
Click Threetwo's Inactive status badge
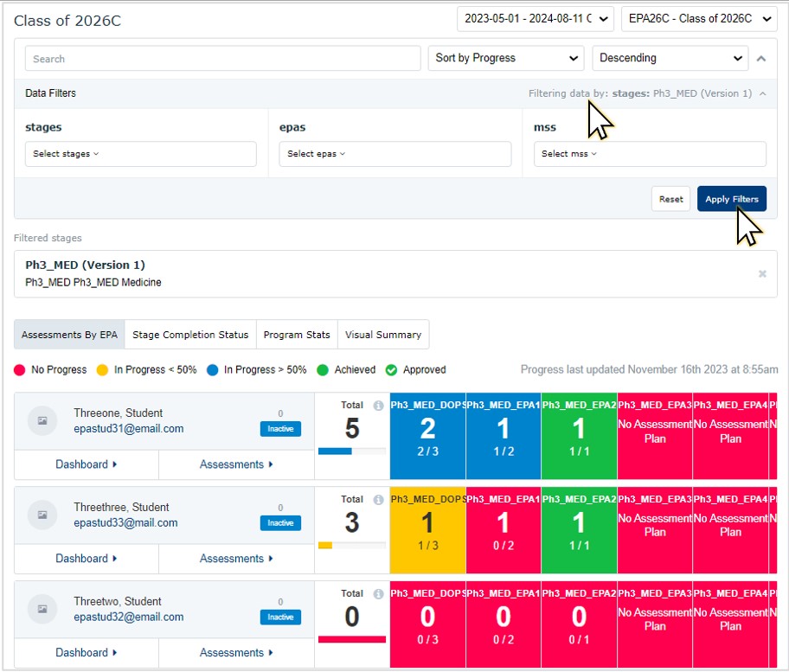pyautogui.click(x=280, y=617)
